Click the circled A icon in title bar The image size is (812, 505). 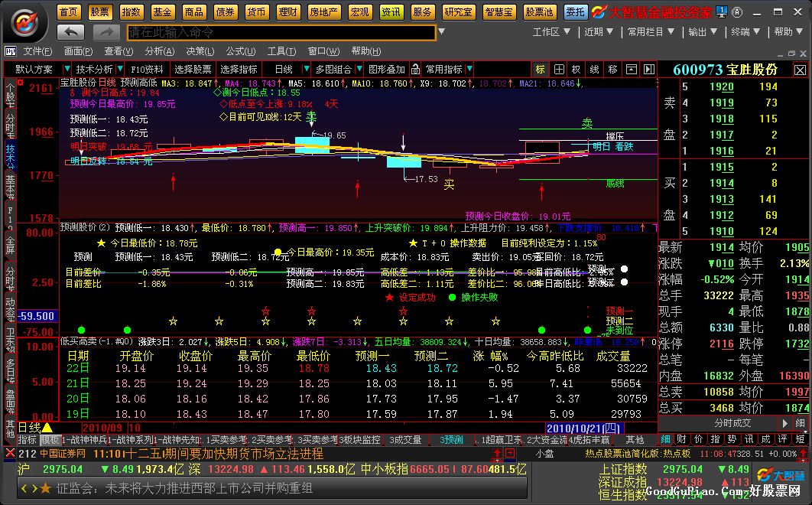tap(737, 11)
